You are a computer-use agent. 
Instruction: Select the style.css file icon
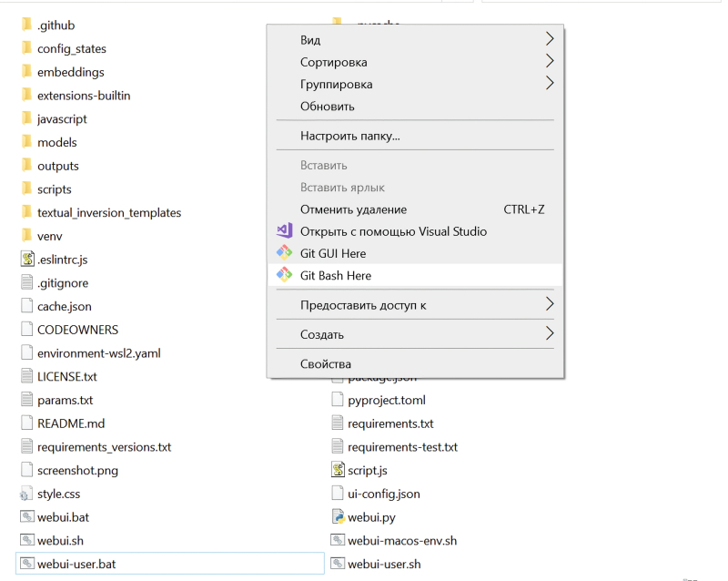point(26,494)
